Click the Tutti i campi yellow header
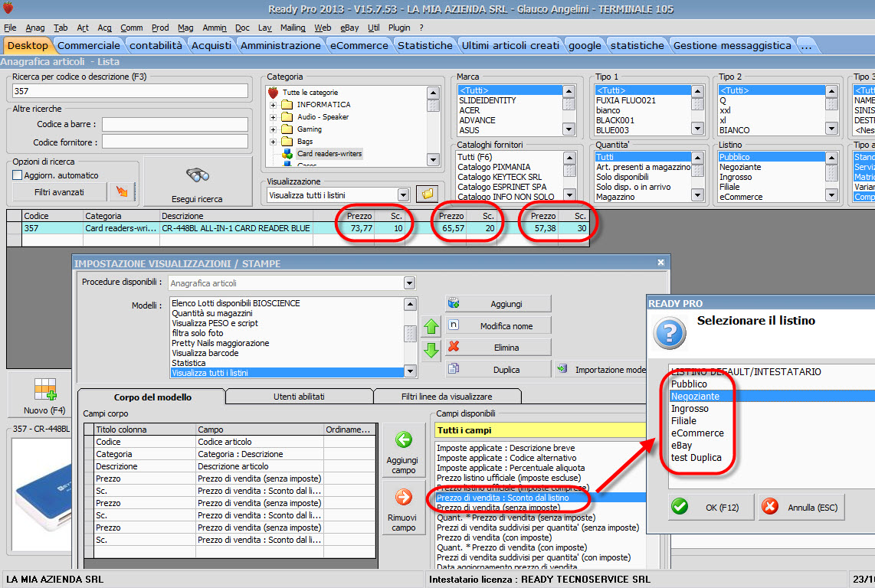The image size is (875, 588). click(x=540, y=430)
